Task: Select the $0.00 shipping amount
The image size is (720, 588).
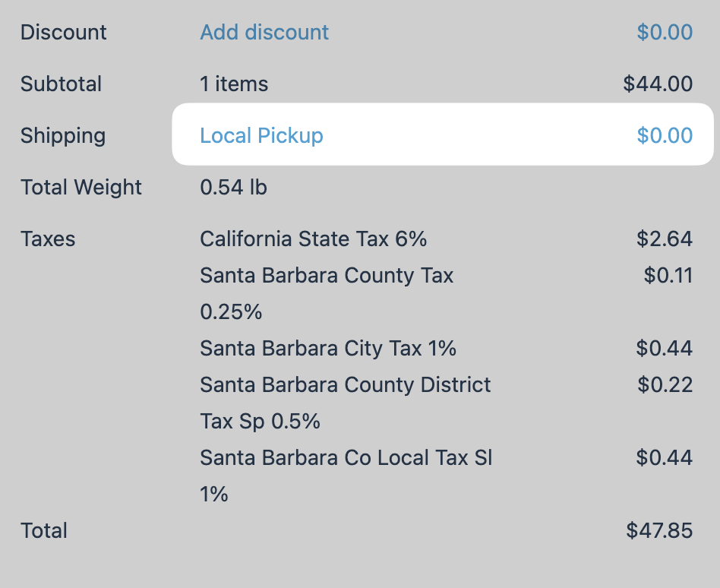Action: (665, 135)
